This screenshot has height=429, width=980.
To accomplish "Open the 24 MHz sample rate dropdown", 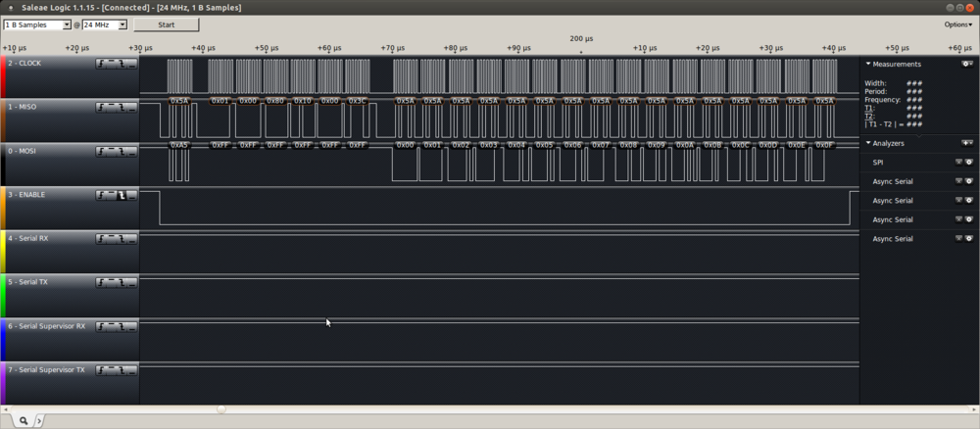I will pyautogui.click(x=105, y=24).
